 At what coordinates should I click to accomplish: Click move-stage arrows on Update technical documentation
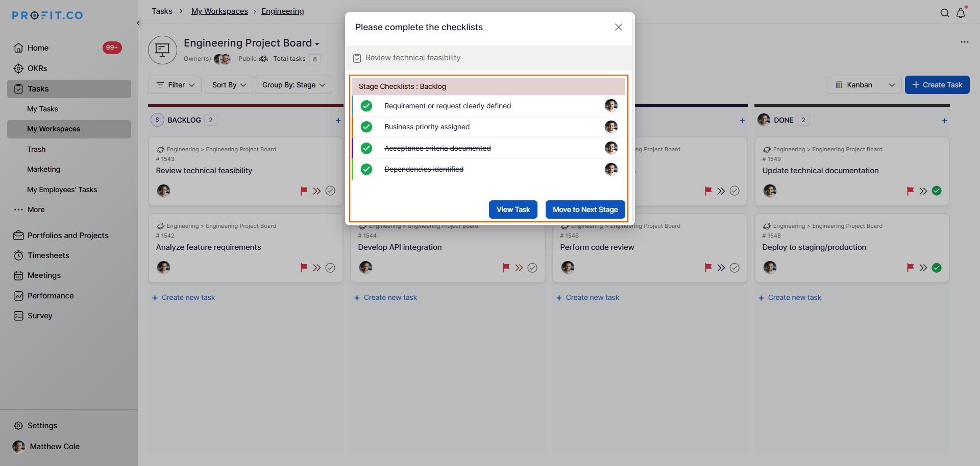click(x=923, y=191)
